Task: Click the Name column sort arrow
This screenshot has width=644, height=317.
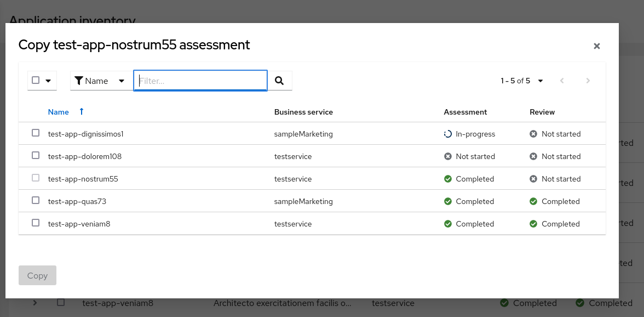Action: (x=82, y=112)
